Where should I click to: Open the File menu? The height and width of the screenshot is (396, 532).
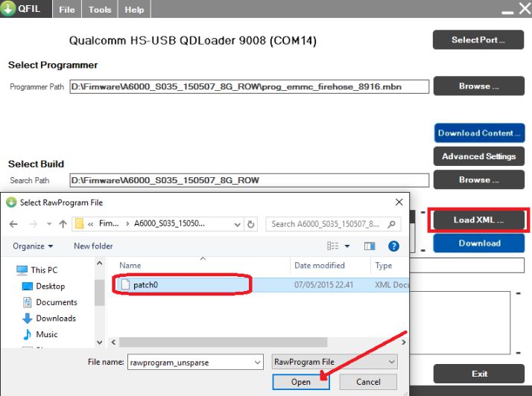67,10
